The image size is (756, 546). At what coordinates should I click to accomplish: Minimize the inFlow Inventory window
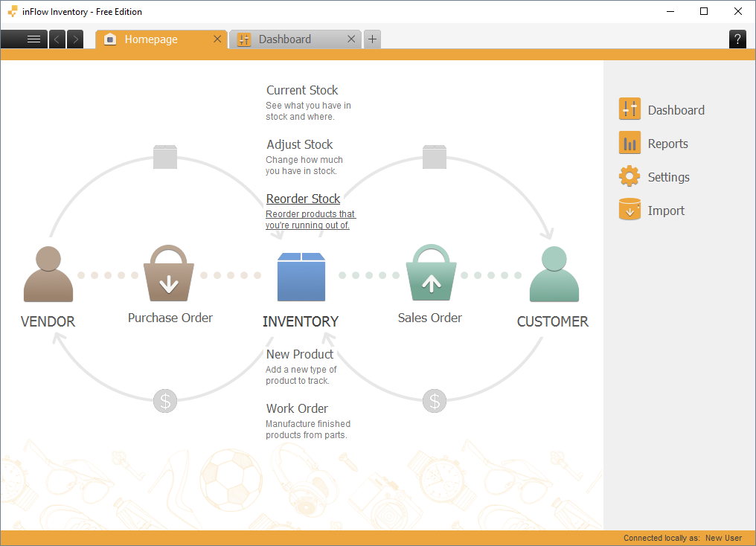click(670, 12)
